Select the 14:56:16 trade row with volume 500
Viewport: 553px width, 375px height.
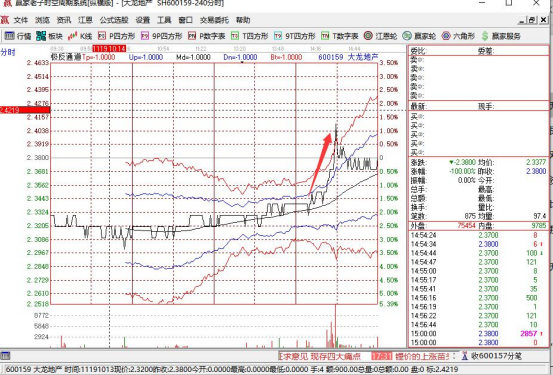[x=478, y=298]
